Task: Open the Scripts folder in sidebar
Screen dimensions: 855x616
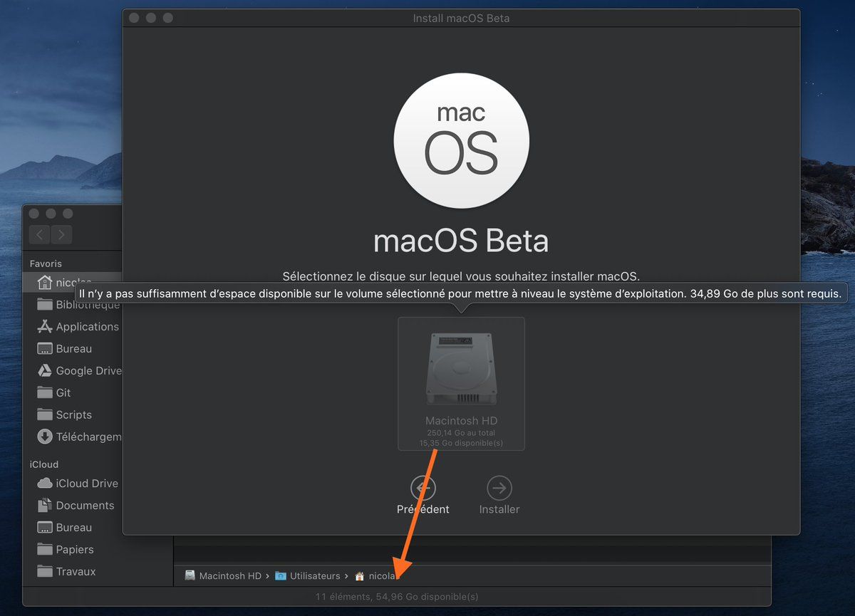Action: coord(73,415)
